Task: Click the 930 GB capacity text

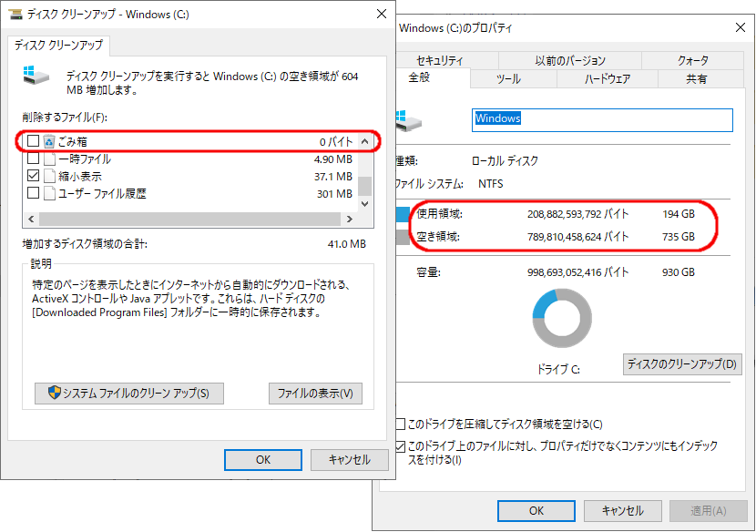Action: click(x=679, y=272)
